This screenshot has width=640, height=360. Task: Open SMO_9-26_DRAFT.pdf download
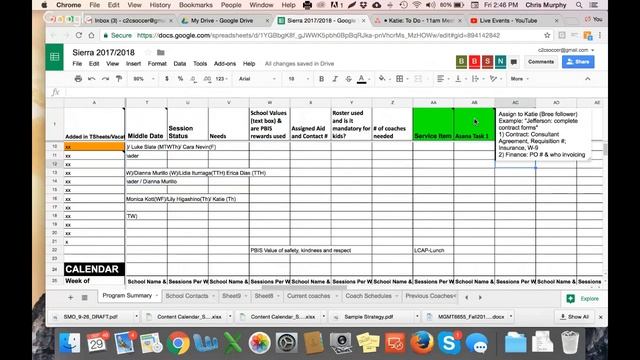pyautogui.click(x=91, y=317)
